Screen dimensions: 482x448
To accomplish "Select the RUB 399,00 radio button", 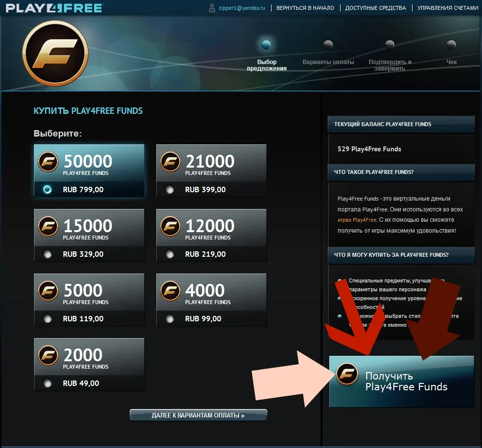I will click(x=170, y=189).
